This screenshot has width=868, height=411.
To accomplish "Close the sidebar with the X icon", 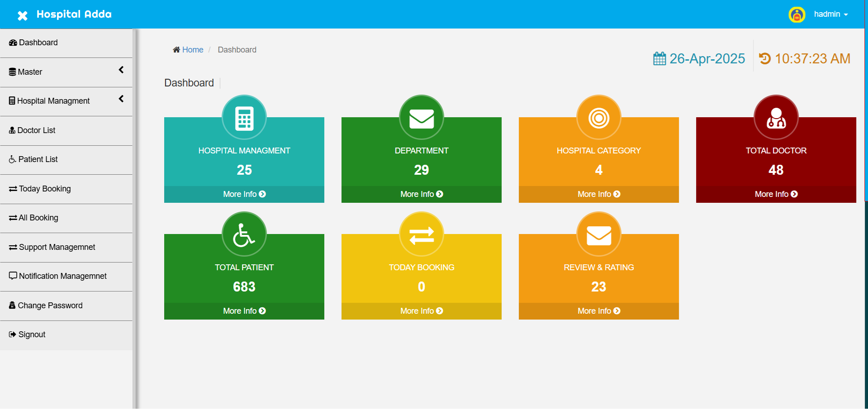I will (x=22, y=16).
